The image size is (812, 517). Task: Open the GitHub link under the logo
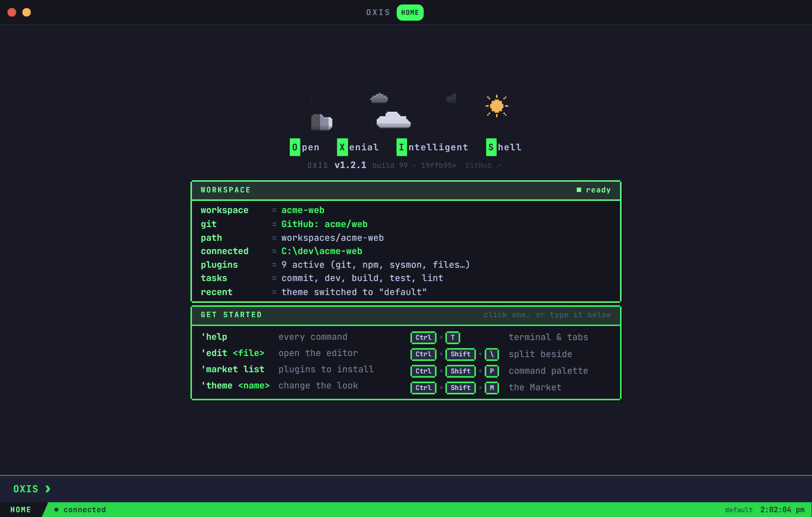(483, 165)
